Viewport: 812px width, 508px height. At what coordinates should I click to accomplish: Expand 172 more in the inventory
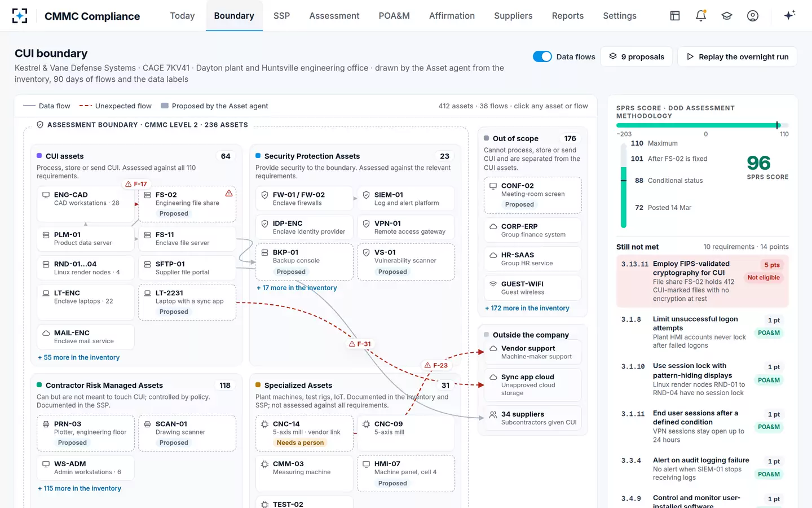[x=527, y=308]
